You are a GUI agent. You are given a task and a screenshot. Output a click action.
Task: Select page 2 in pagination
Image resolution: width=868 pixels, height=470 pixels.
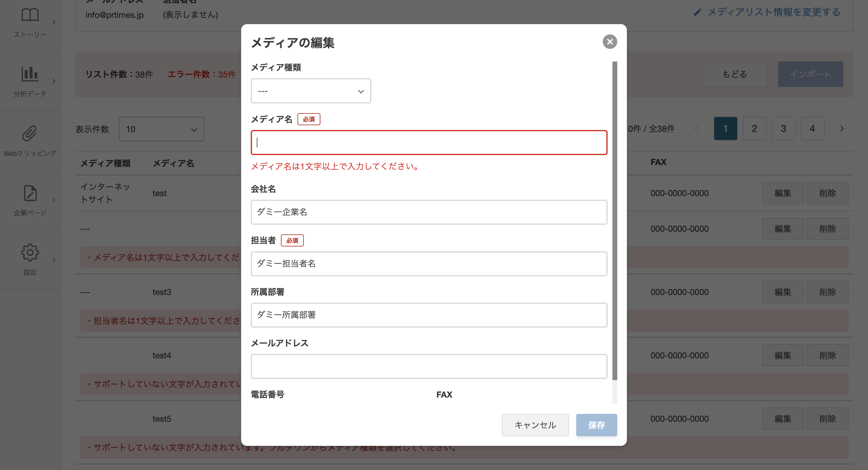coord(754,129)
